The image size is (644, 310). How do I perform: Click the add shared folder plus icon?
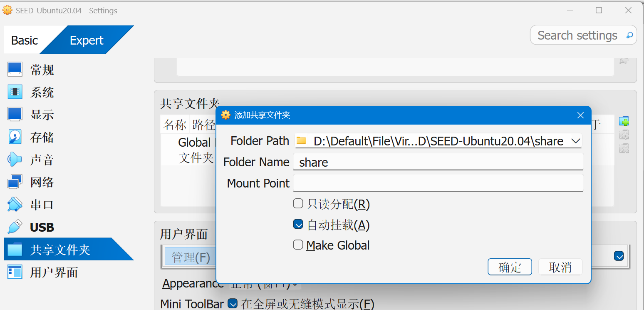point(624,121)
